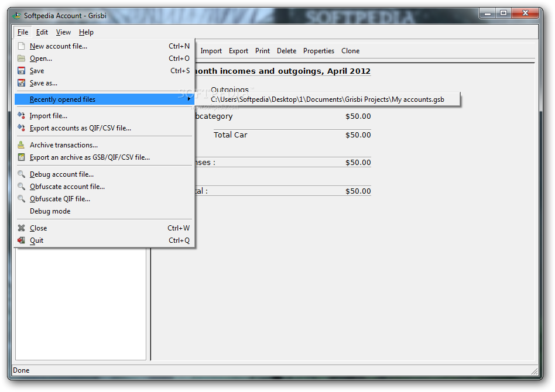The height and width of the screenshot is (392, 555).
Task: Click the Done status bar text
Action: click(x=21, y=370)
